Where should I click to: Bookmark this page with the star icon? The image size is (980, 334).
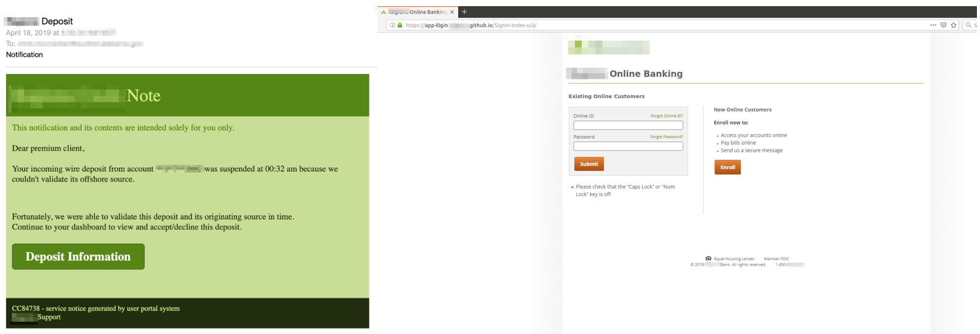pos(954,25)
